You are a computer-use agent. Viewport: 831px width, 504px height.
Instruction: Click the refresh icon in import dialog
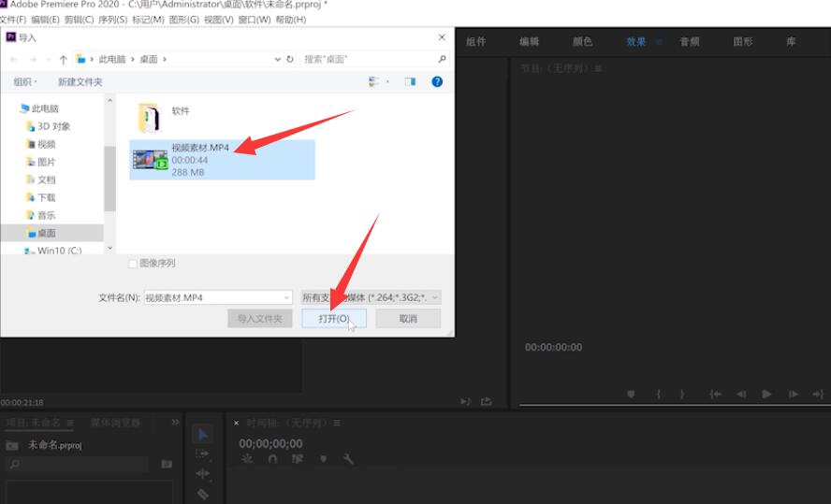[x=290, y=59]
